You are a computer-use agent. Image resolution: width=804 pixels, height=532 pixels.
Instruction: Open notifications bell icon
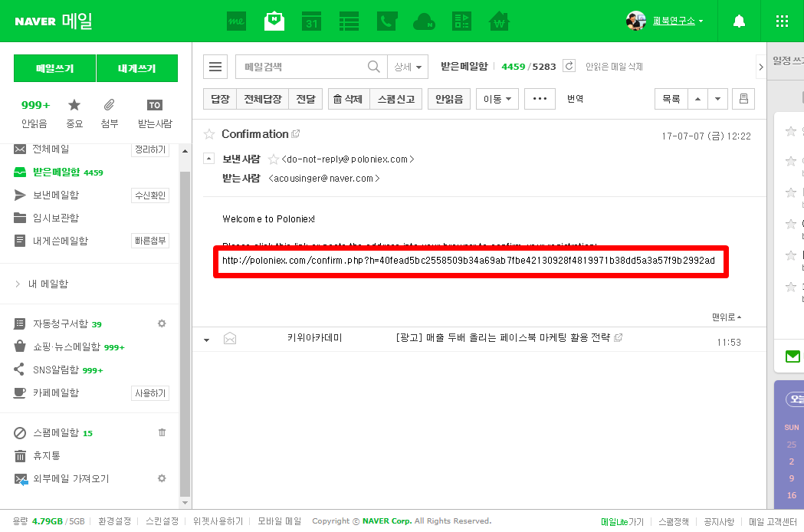click(739, 21)
